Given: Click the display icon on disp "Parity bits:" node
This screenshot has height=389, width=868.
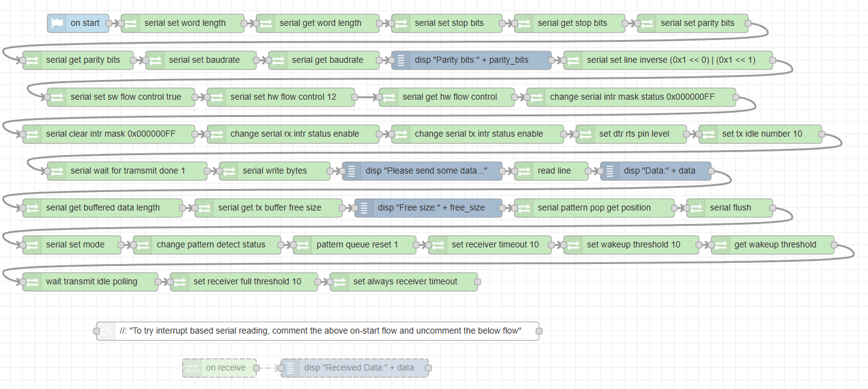Looking at the screenshot, I should click(401, 60).
